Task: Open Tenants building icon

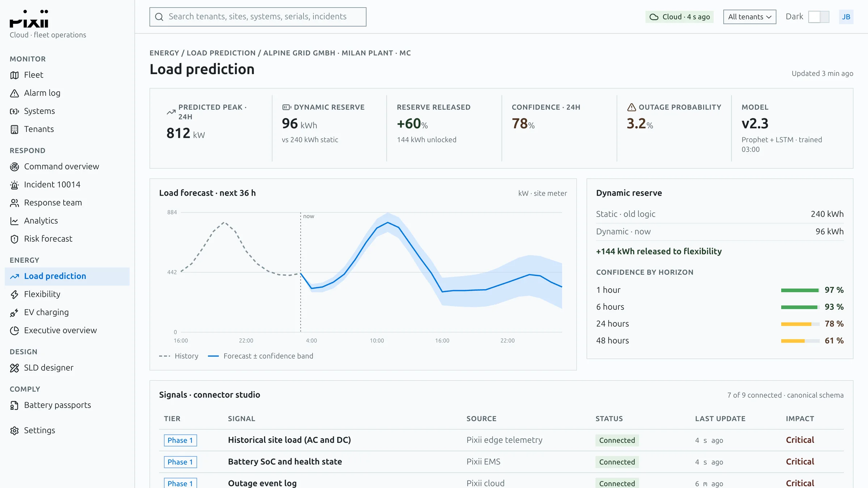Action: (14, 129)
